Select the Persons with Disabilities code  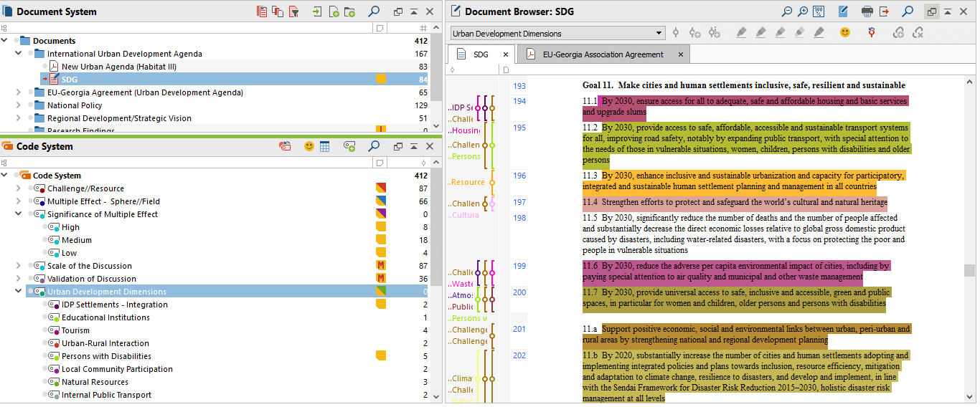point(106,356)
